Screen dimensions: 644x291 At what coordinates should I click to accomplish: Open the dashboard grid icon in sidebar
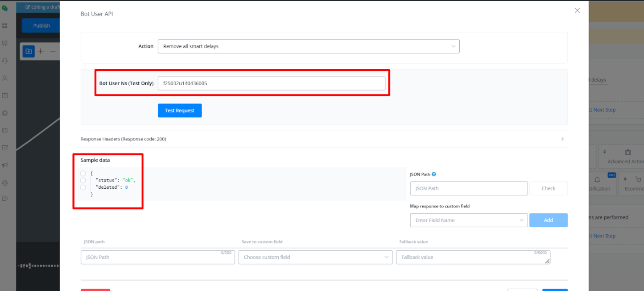[x=5, y=26]
